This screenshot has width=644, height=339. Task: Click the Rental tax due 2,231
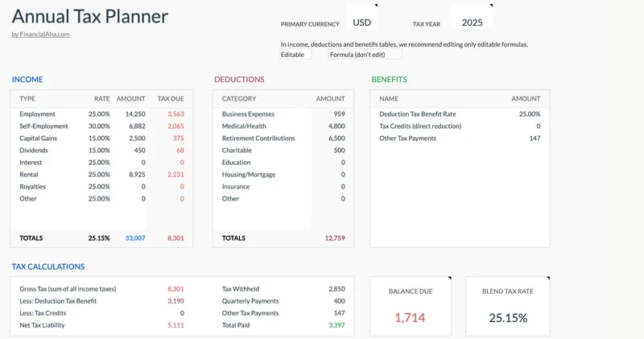coord(175,175)
